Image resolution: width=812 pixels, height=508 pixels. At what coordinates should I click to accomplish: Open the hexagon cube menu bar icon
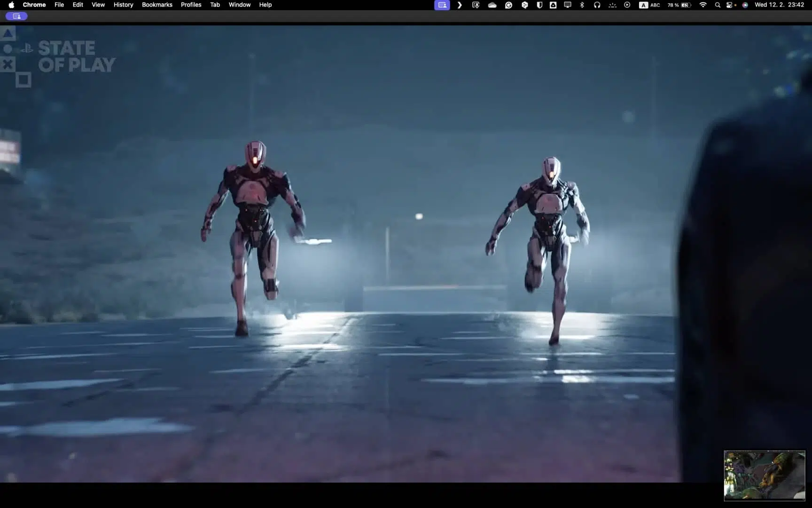click(x=524, y=5)
